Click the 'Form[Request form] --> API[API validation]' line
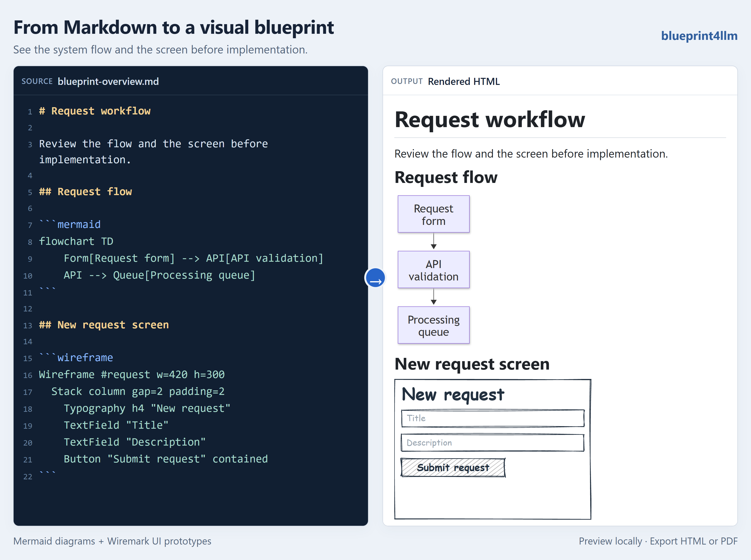Screen dimensions: 751x560 tap(193, 258)
